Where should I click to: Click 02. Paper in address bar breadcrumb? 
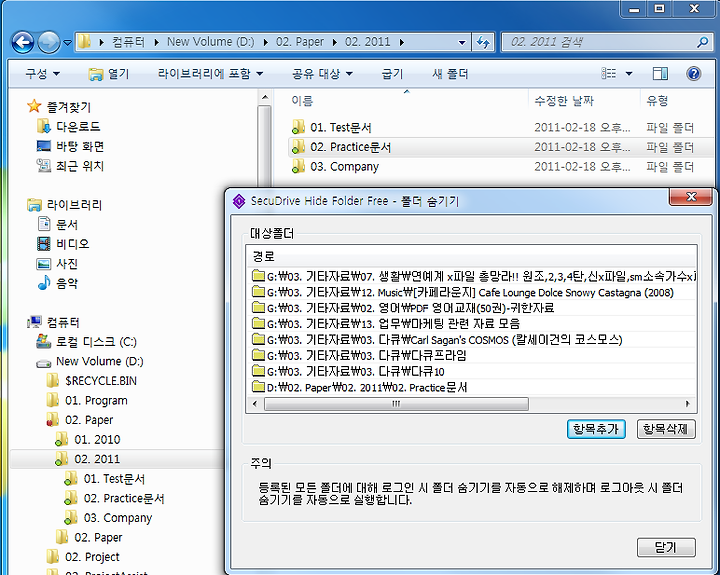tap(300, 42)
